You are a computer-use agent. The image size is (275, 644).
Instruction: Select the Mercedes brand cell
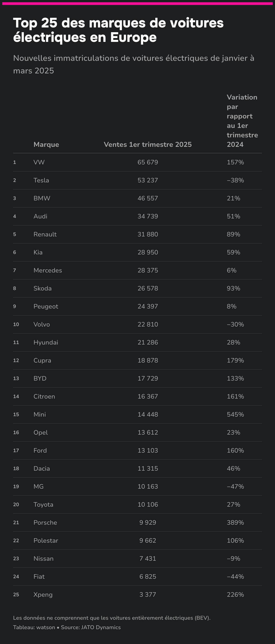[x=48, y=270]
